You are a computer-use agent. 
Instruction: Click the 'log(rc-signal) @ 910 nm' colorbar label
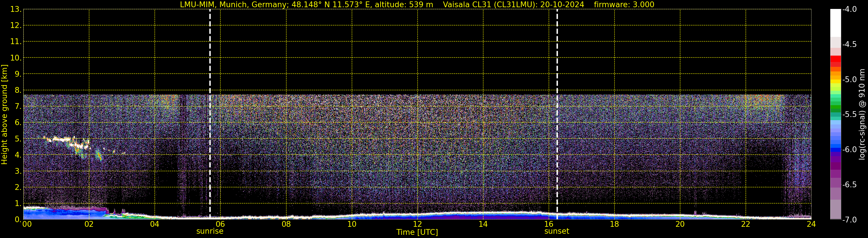coord(862,115)
